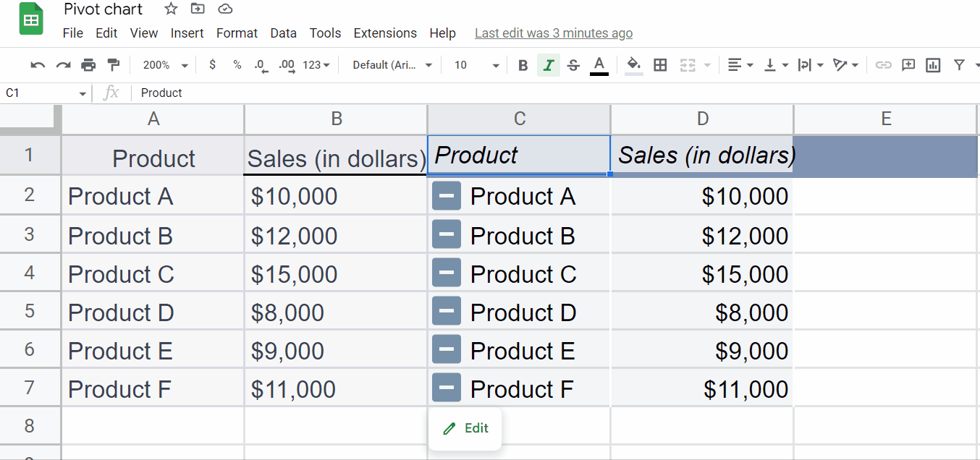Open the Format menu
The image size is (980, 460).
tap(237, 33)
